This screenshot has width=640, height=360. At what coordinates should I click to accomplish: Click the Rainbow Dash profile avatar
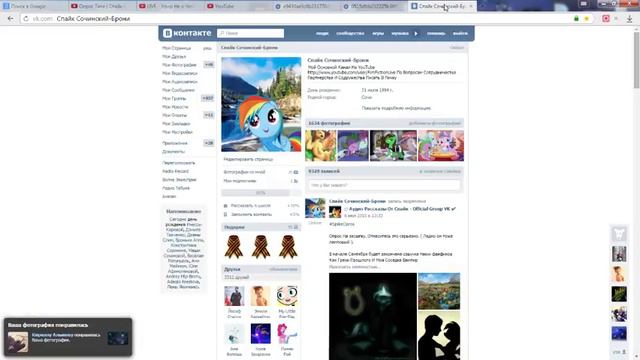(x=261, y=104)
